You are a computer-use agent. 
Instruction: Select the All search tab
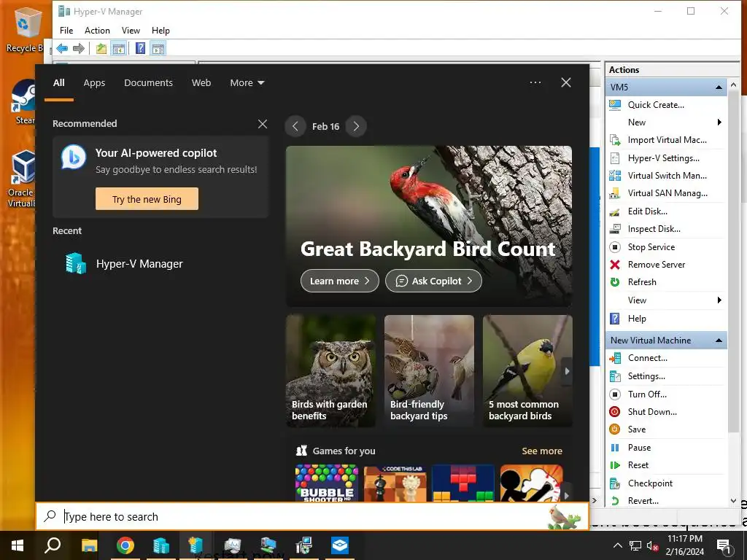pos(58,83)
